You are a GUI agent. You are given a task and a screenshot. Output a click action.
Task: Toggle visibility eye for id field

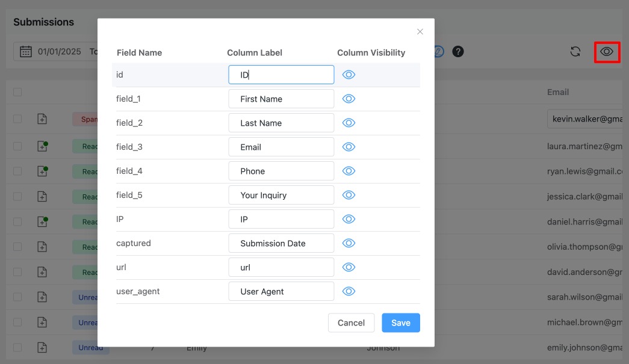pos(349,75)
